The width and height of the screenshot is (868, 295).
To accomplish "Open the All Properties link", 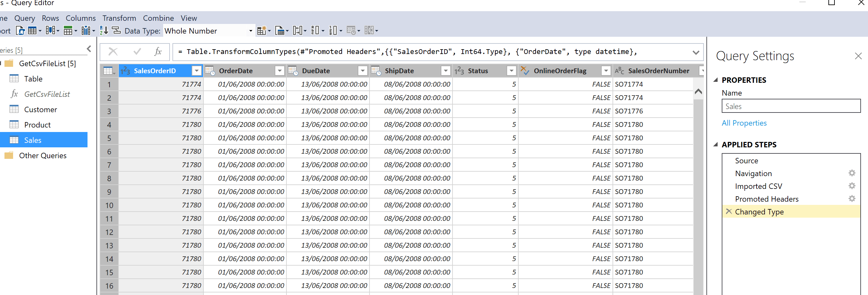I will click(744, 123).
